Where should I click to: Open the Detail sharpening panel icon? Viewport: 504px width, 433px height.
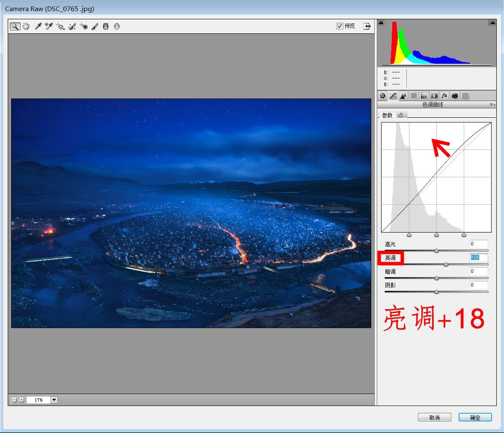tap(403, 96)
